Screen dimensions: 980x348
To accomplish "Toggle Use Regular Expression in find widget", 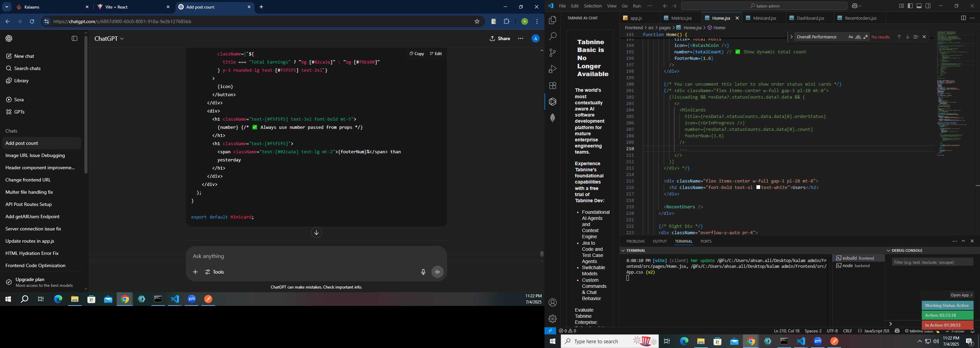I will click(866, 37).
